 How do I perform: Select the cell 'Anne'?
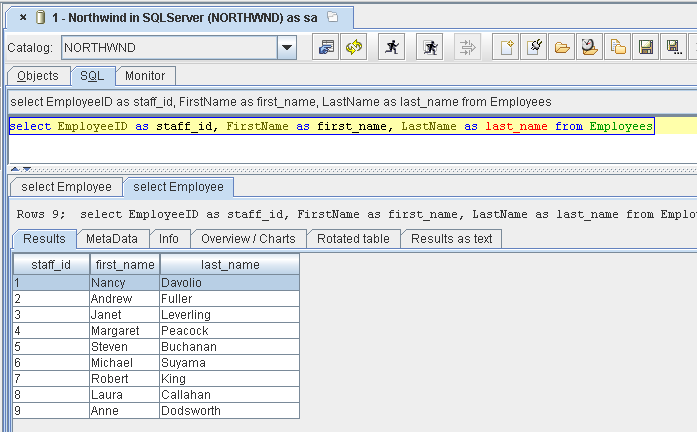pos(124,411)
